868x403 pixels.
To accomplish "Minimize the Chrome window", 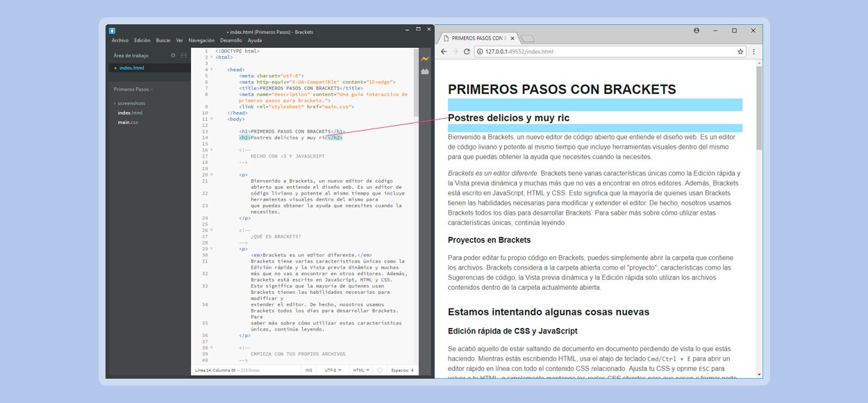I will (x=715, y=31).
